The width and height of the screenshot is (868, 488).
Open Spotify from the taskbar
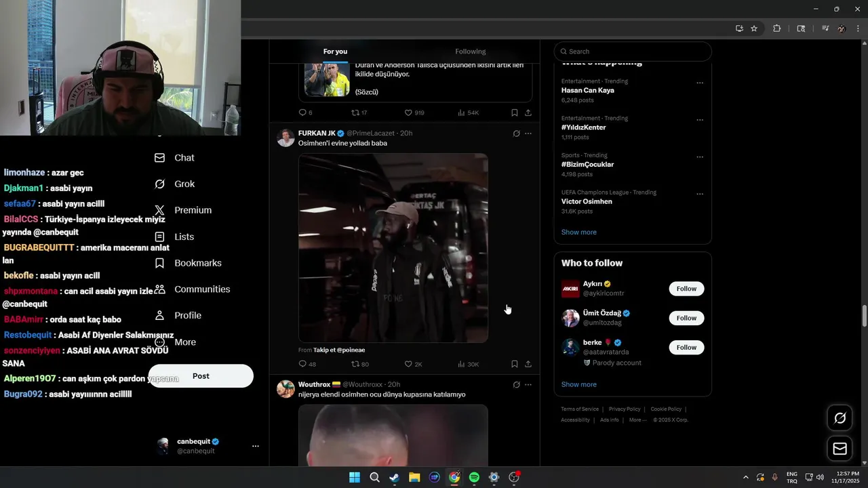[x=474, y=478]
